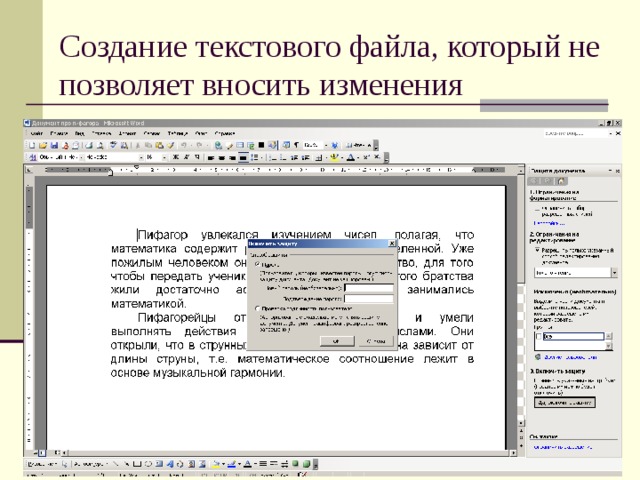
Task: Choose the line tool in Drawing toolbar
Action: [x=116, y=464]
